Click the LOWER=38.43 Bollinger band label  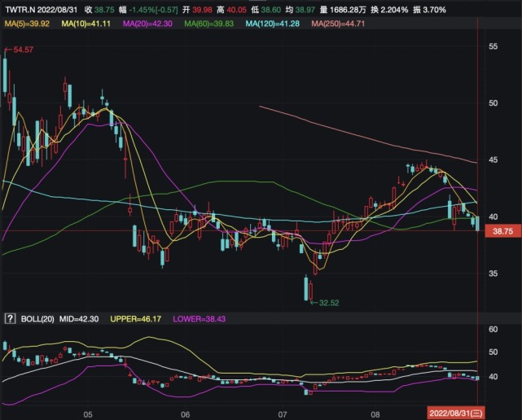pos(201,318)
